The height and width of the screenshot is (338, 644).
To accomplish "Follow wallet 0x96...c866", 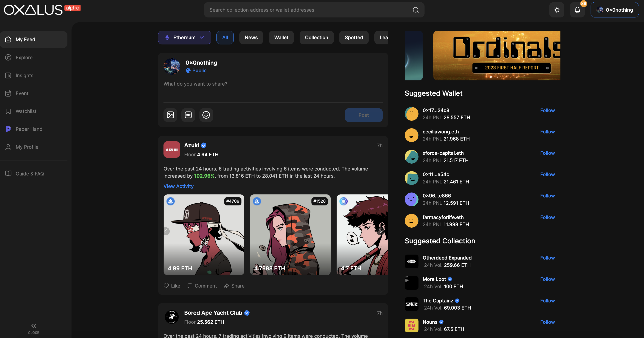I will (x=547, y=196).
